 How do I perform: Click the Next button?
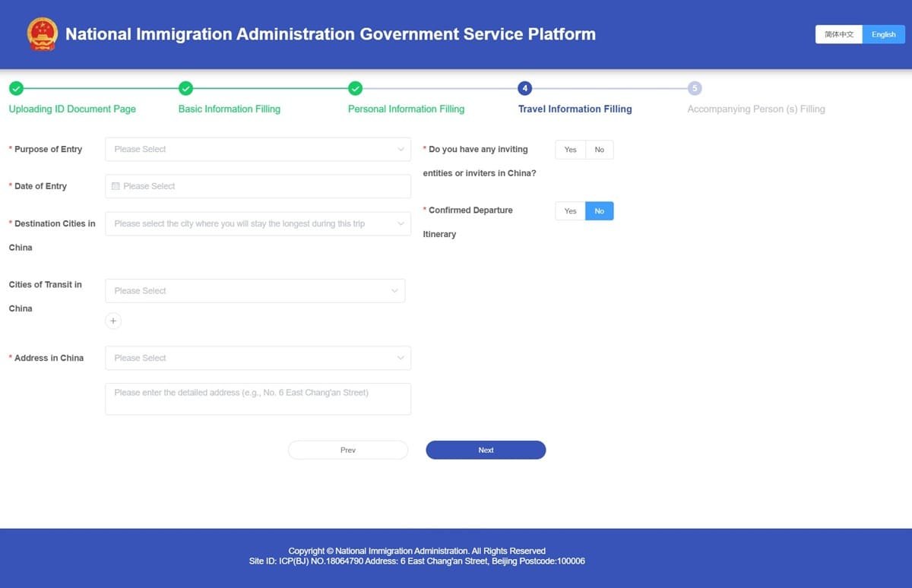pos(486,450)
